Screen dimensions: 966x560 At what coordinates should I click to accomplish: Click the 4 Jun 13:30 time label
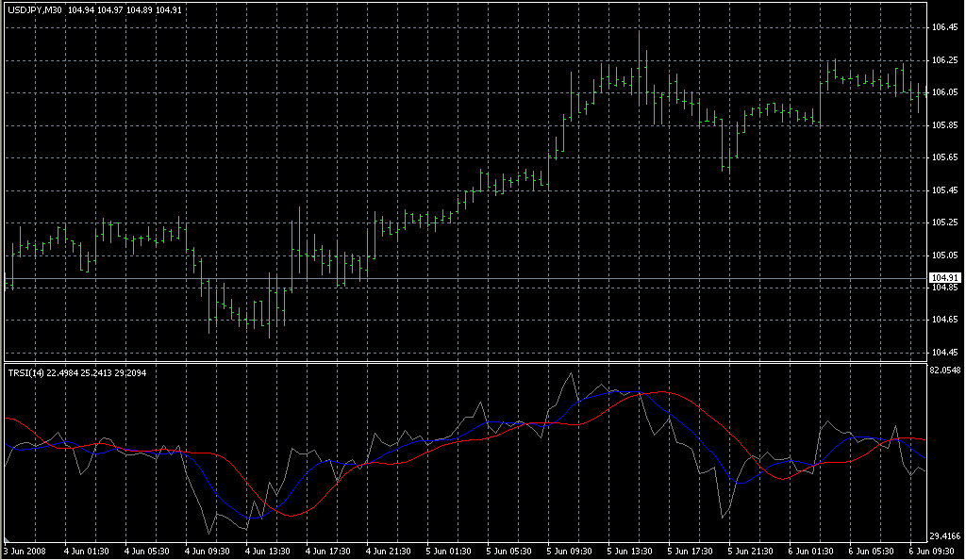pyautogui.click(x=268, y=550)
